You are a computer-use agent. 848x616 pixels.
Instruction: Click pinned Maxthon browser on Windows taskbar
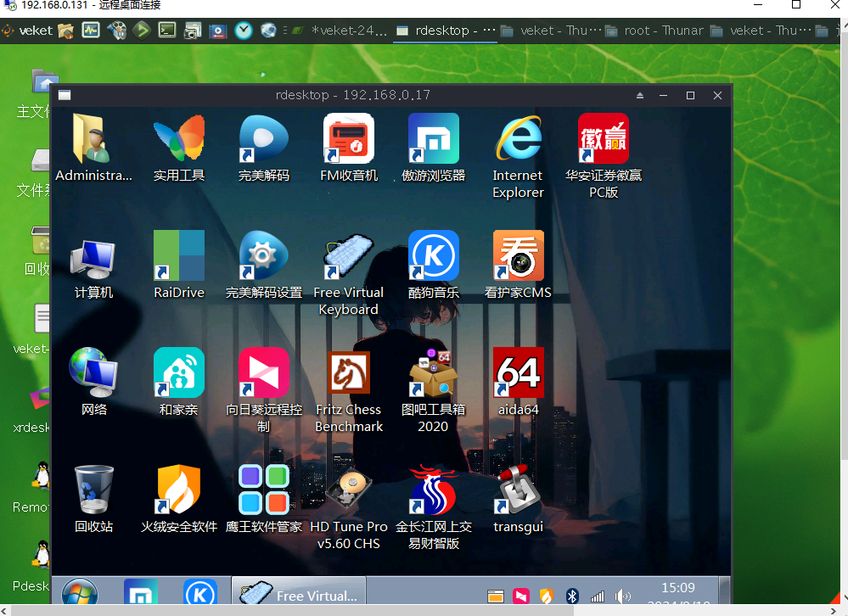coord(141,593)
